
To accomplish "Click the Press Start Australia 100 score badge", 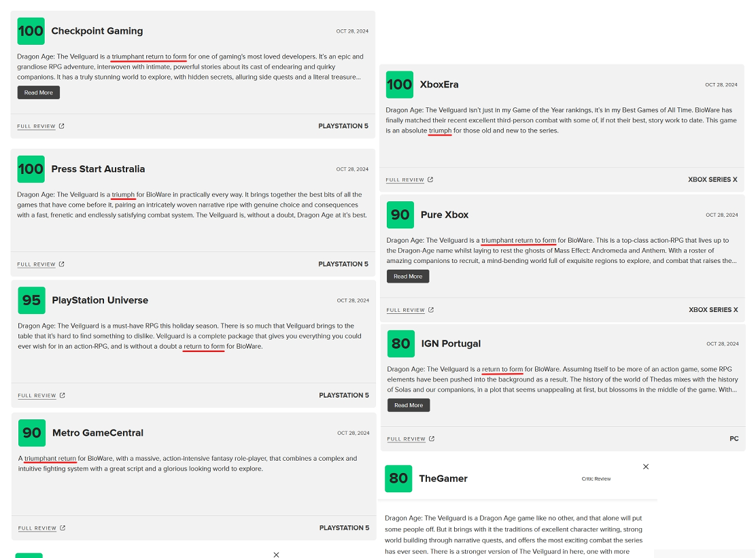I will (31, 169).
